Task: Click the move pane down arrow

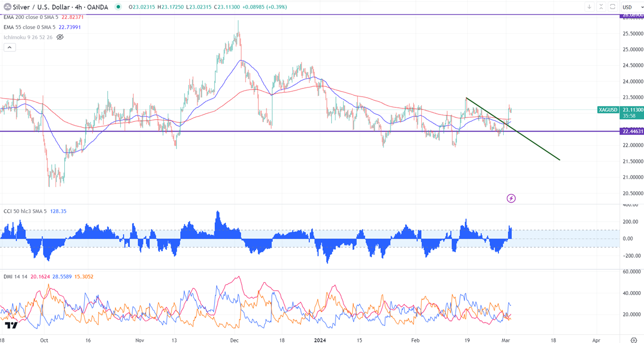Action: [588, 7]
